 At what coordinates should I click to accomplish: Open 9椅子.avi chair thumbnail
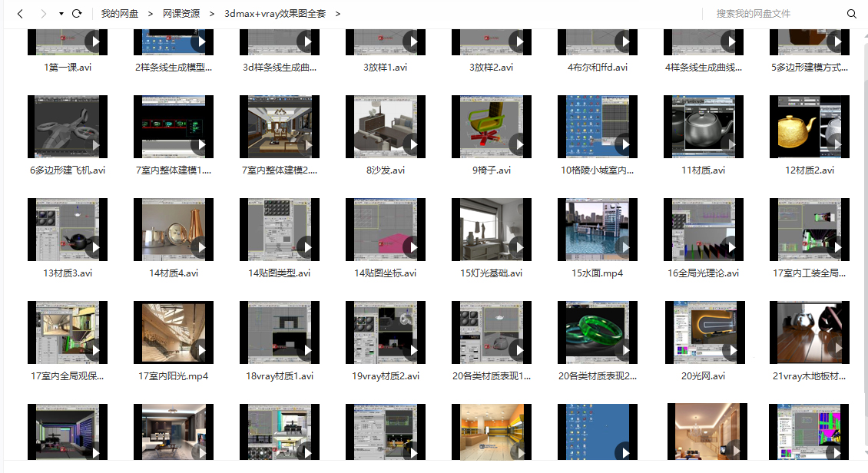[492, 127]
